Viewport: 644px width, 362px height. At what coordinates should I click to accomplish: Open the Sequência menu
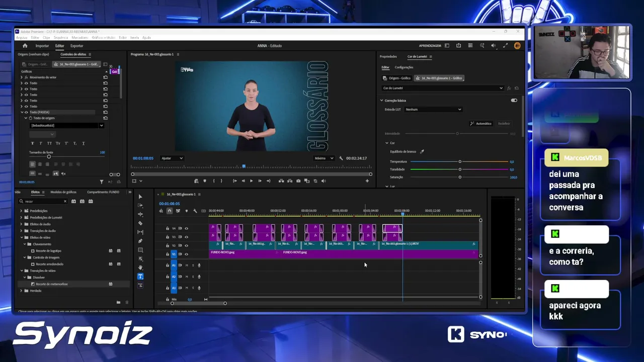(x=60, y=38)
